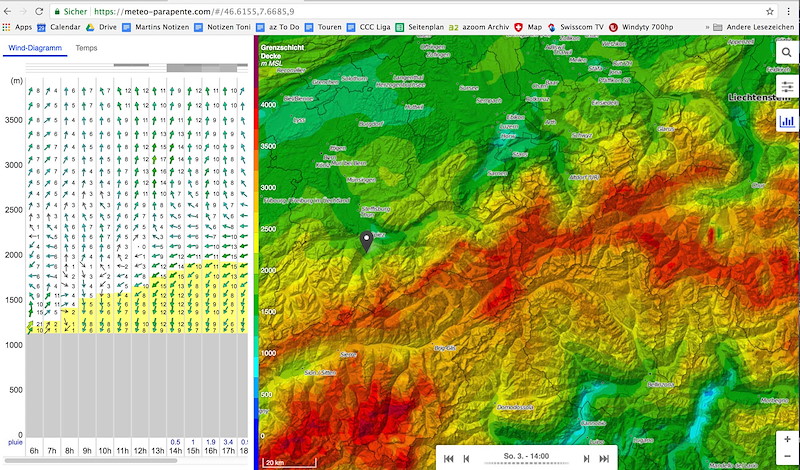Open the map layer settings sliders icon
Screen dimensions: 800x470
tap(787, 86)
